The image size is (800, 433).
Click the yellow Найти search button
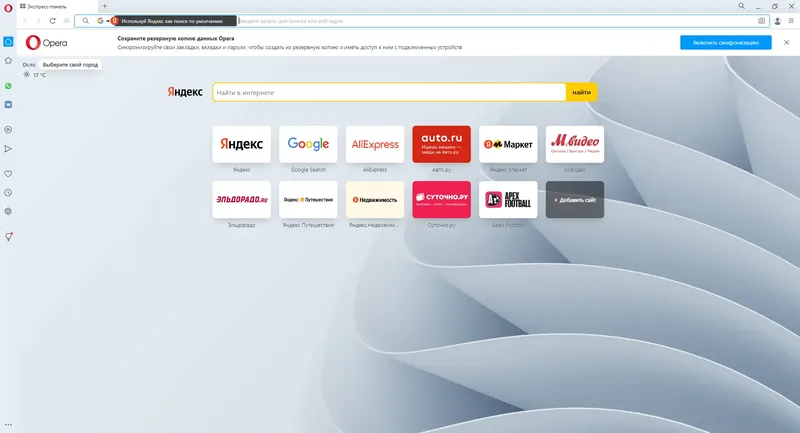pos(582,92)
